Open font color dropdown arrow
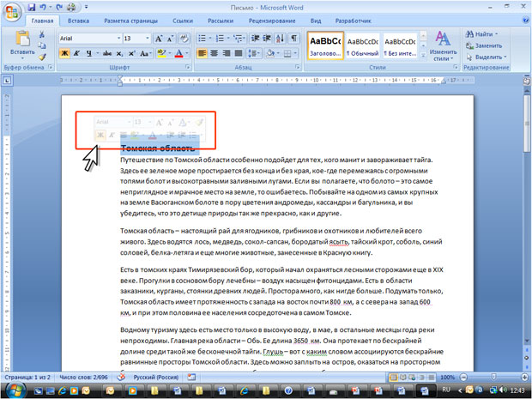 [187, 53]
